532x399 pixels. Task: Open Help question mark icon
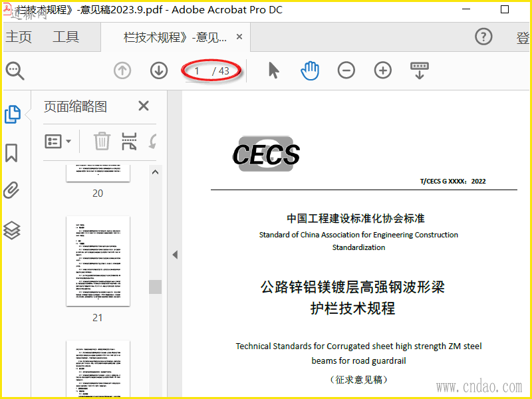(483, 37)
